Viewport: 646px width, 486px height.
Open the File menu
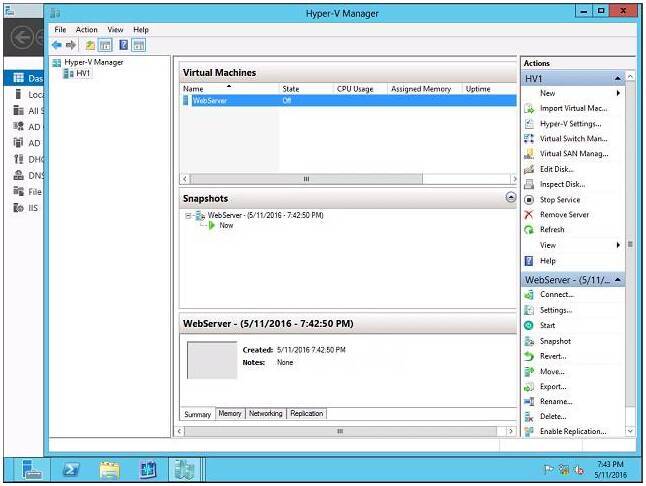click(60, 30)
